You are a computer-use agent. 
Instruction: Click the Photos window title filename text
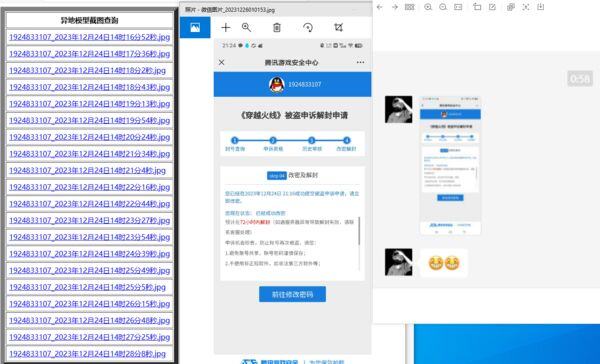pos(230,10)
